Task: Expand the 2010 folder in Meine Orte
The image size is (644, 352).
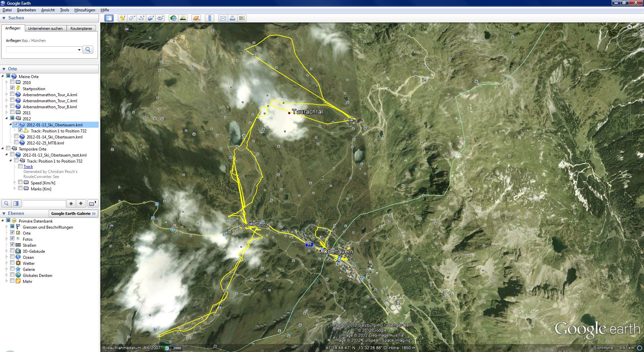Action: (x=6, y=82)
